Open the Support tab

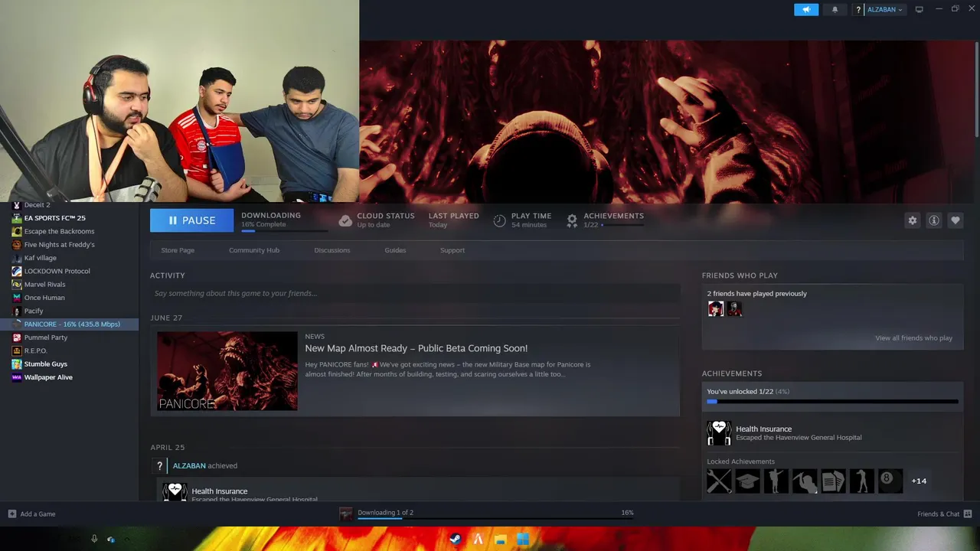tap(452, 250)
